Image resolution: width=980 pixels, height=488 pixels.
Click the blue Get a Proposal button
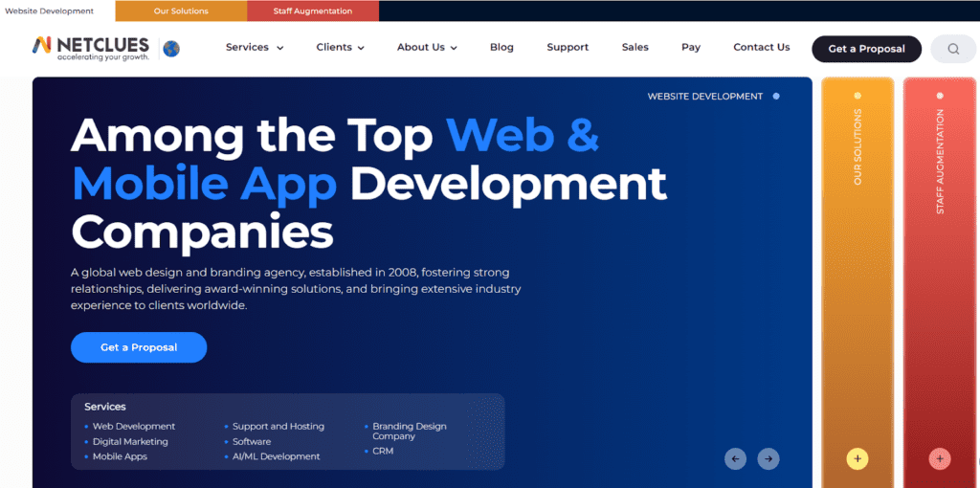pos(139,347)
